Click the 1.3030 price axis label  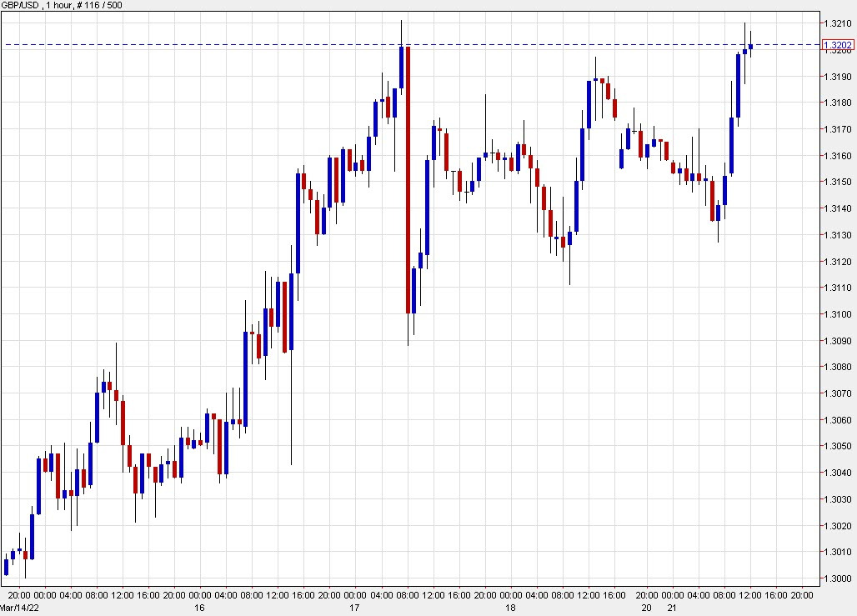[x=838, y=499]
